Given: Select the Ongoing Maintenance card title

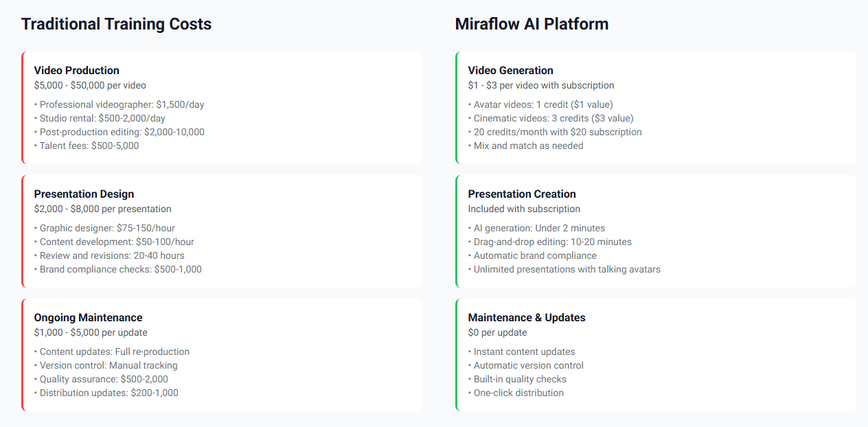Looking at the screenshot, I should 88,317.
